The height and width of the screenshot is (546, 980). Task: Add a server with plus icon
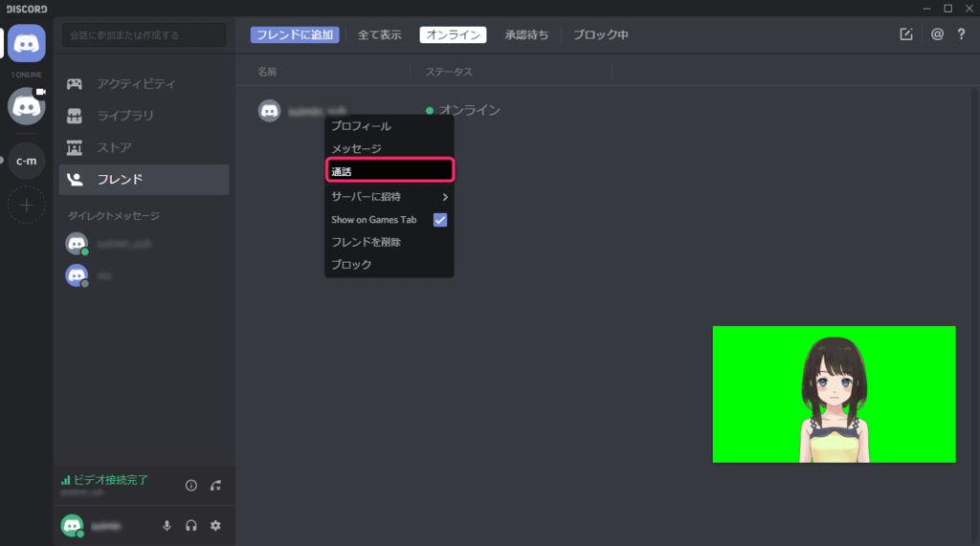coord(26,205)
